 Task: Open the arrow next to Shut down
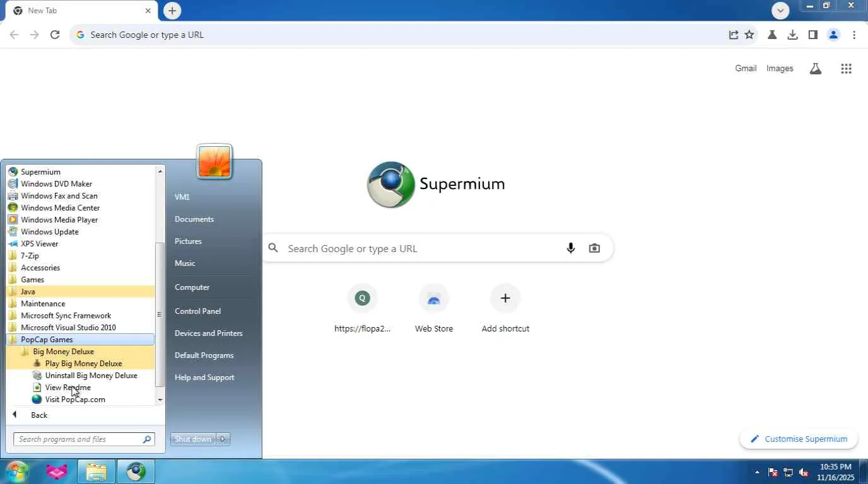pyautogui.click(x=223, y=439)
